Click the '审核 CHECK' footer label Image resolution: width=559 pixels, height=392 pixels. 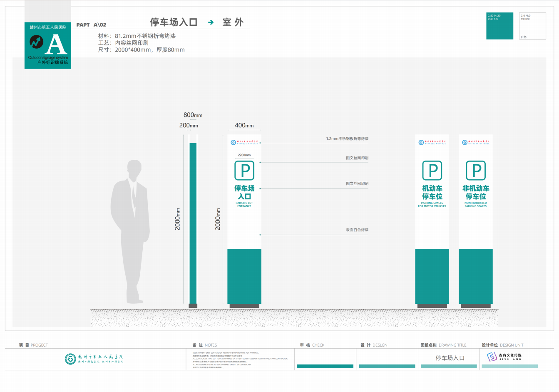312,345
